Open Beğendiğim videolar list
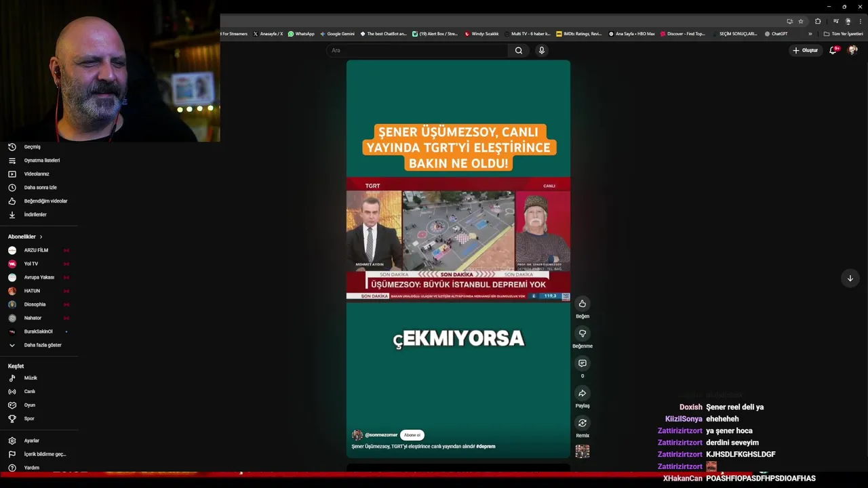Screen dimensions: 868x488 (45, 201)
